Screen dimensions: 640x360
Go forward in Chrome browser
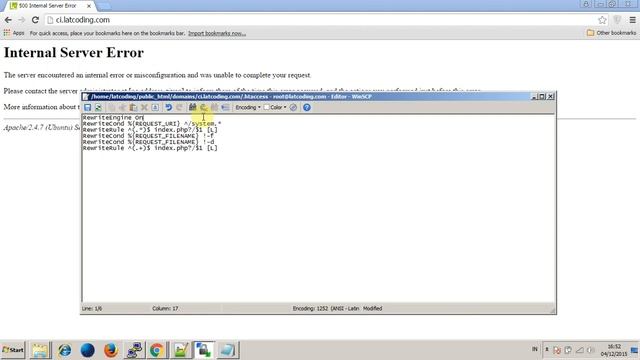coord(22,20)
